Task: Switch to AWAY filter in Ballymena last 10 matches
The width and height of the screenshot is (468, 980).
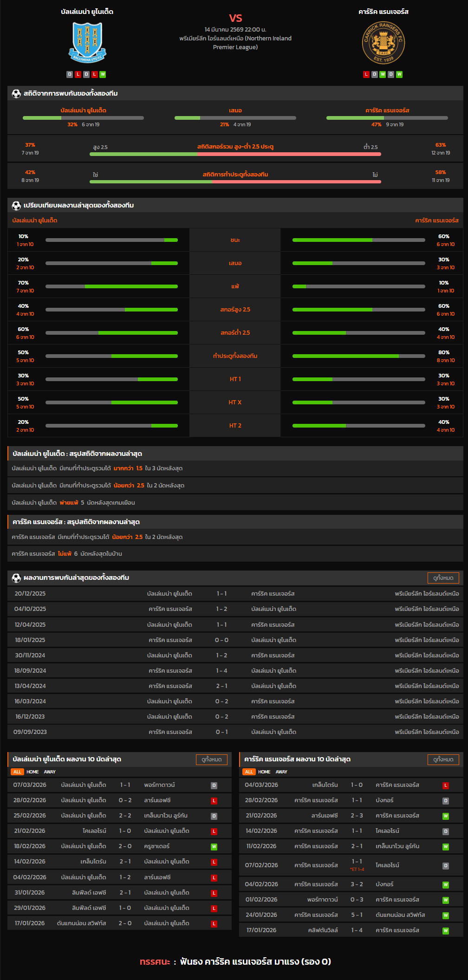Action: coord(50,772)
